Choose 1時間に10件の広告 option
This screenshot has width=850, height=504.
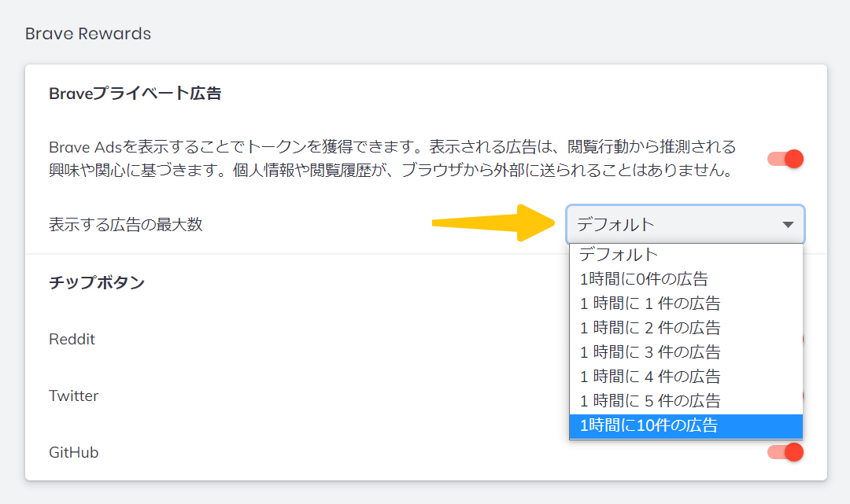tap(686, 425)
